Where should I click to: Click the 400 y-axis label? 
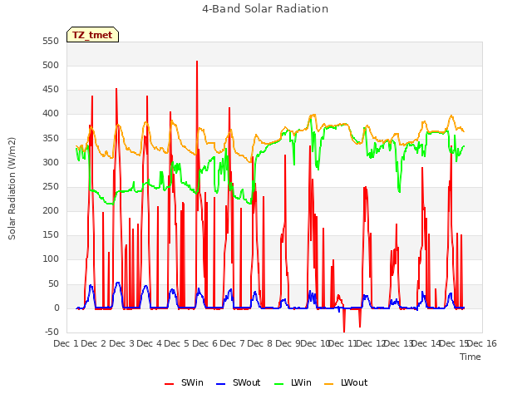(51, 114)
